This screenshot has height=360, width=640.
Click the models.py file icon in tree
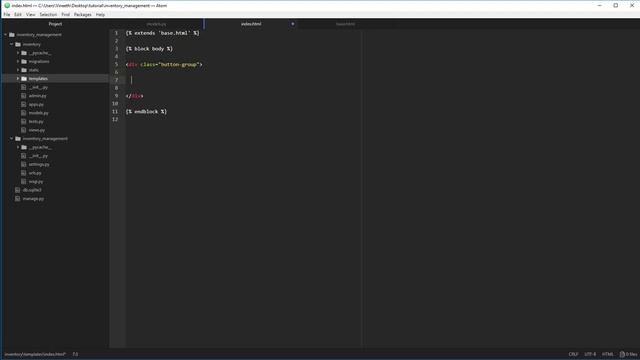point(24,113)
